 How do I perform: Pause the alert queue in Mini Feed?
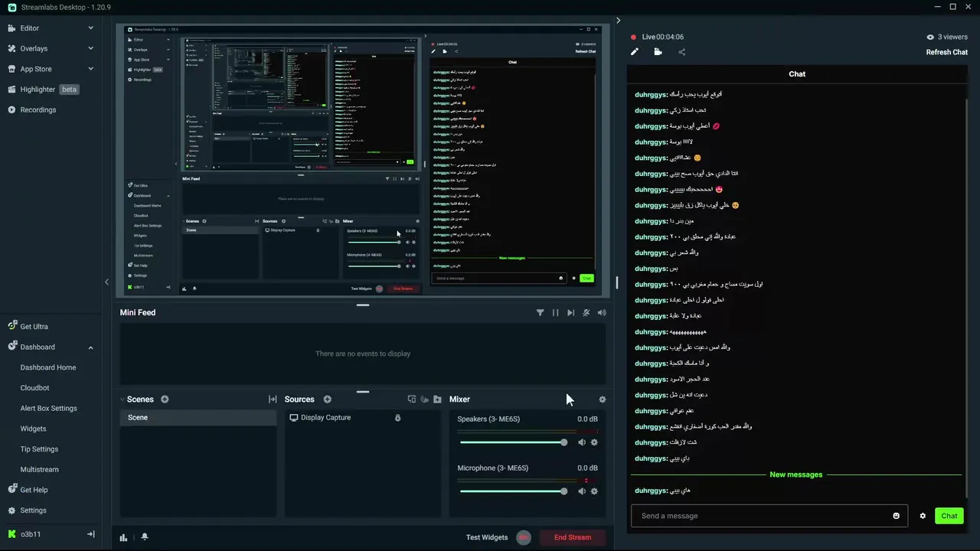[x=555, y=312]
